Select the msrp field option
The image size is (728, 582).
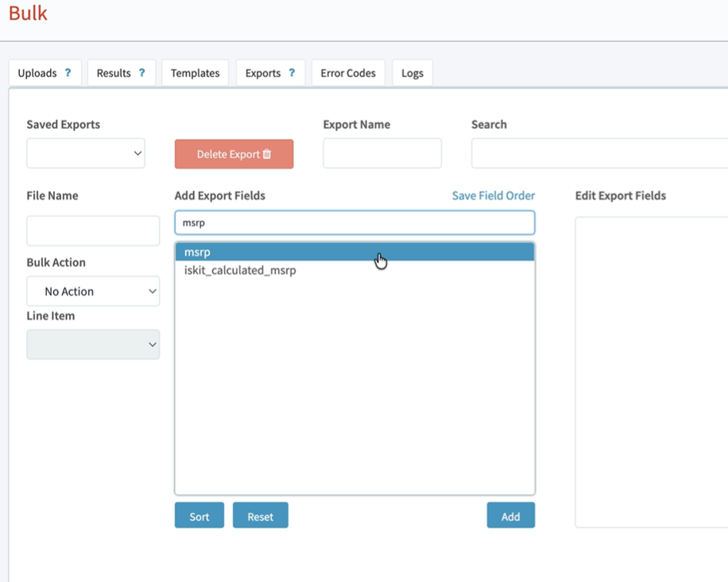click(x=354, y=252)
